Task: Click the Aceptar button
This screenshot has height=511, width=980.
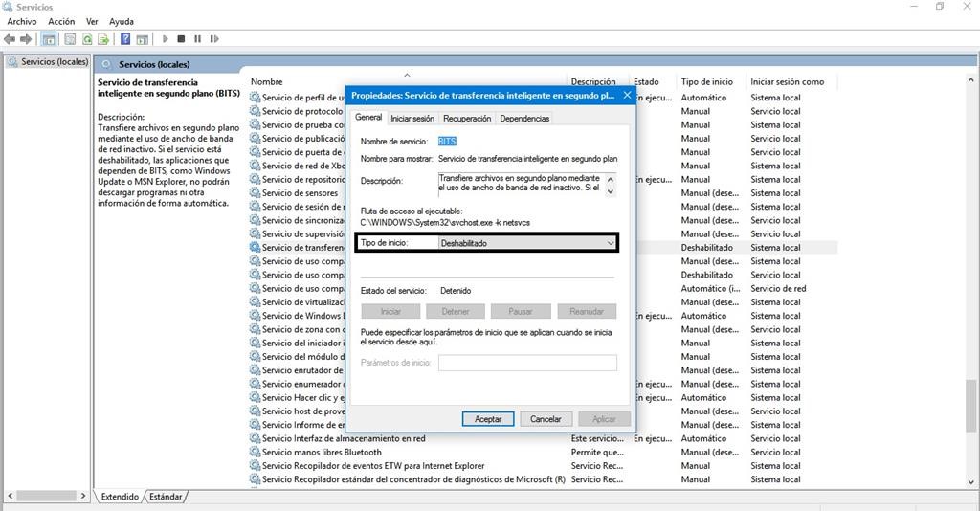Action: (488, 419)
